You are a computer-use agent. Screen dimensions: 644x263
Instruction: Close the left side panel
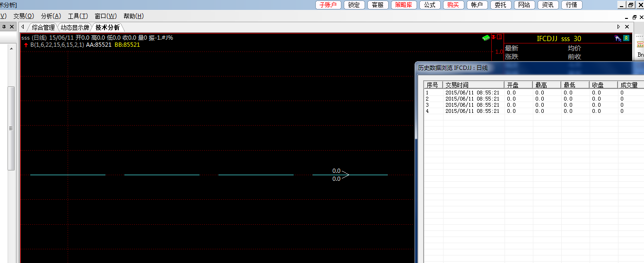[x=12, y=27]
